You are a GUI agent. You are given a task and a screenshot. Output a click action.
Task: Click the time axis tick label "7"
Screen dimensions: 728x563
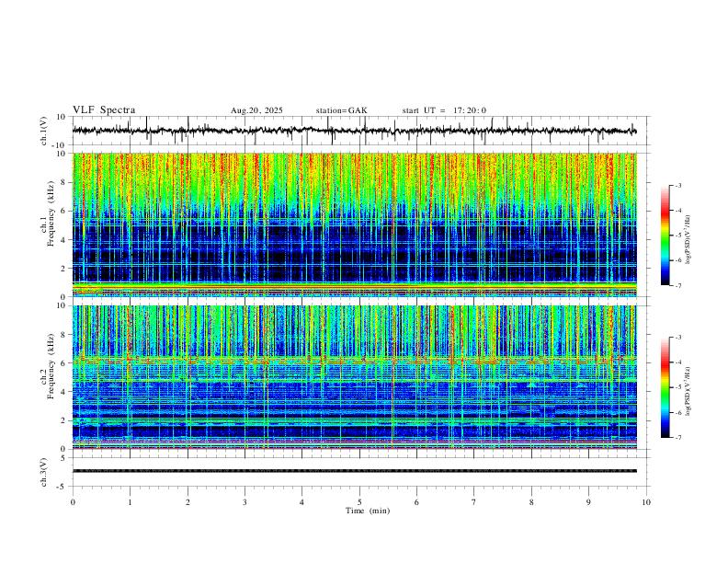pos(474,502)
